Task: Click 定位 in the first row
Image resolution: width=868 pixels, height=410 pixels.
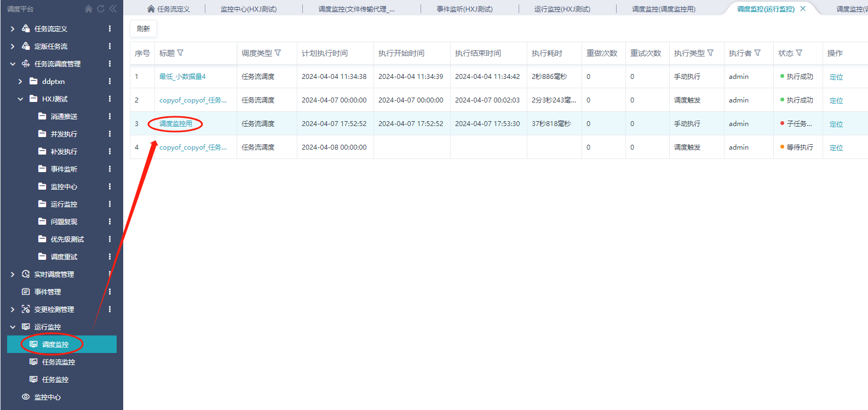Action: pyautogui.click(x=836, y=77)
